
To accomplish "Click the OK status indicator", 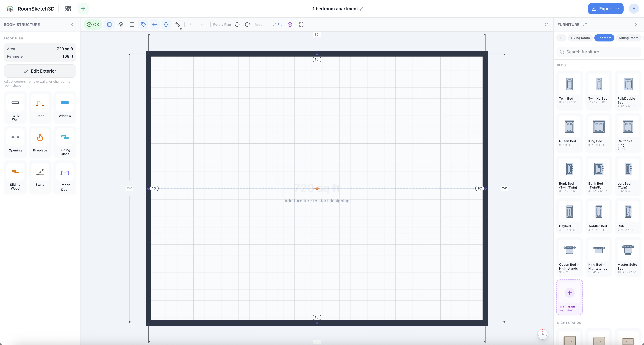I will (x=93, y=25).
